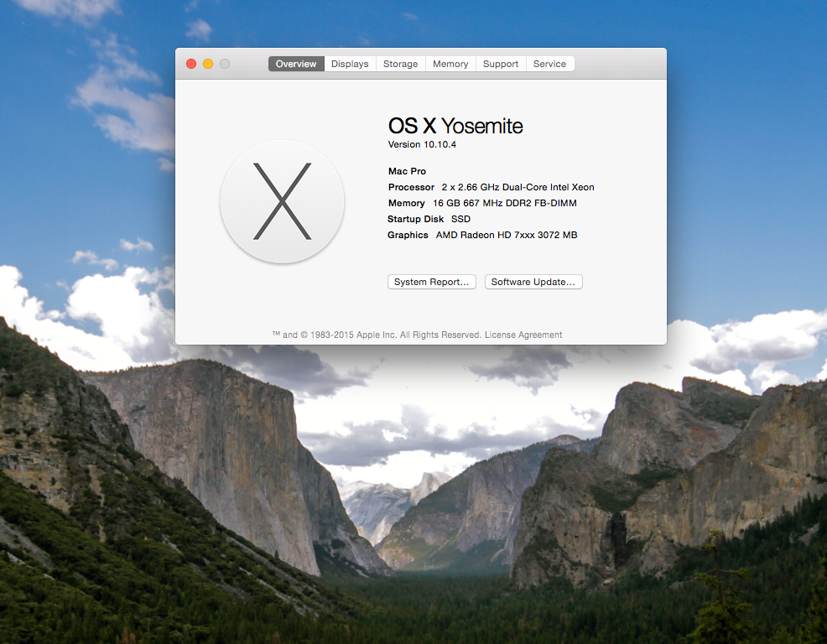Open the Displays tab
The image size is (827, 644).
tap(350, 64)
